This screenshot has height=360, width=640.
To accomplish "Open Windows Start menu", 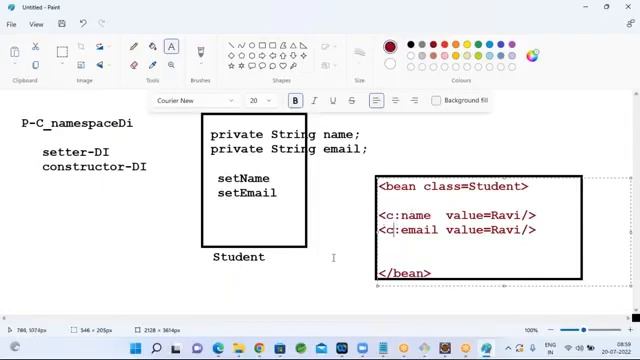I will pos(136,348).
